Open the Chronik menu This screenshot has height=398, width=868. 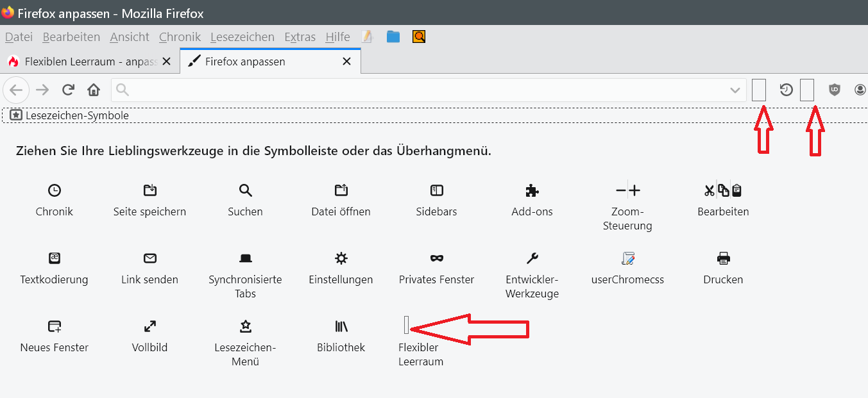(x=180, y=37)
